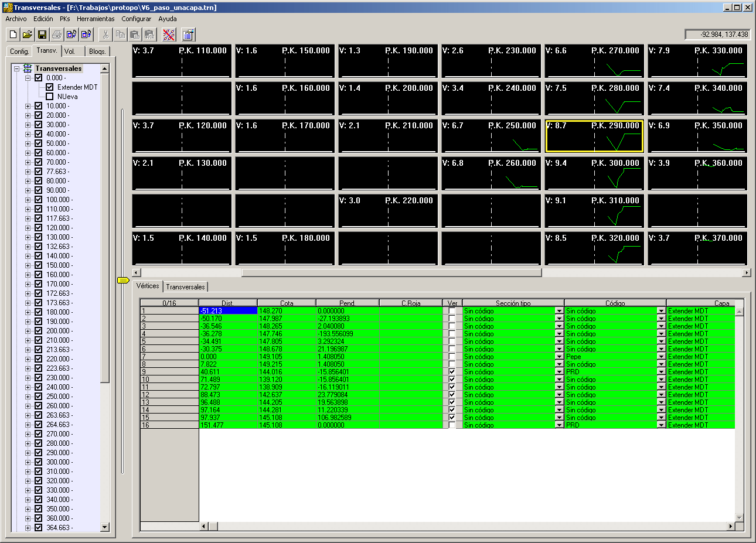This screenshot has height=543, width=756.
Task: Click the yellow vertical slider thumb beside the tree
Action: coord(123,281)
